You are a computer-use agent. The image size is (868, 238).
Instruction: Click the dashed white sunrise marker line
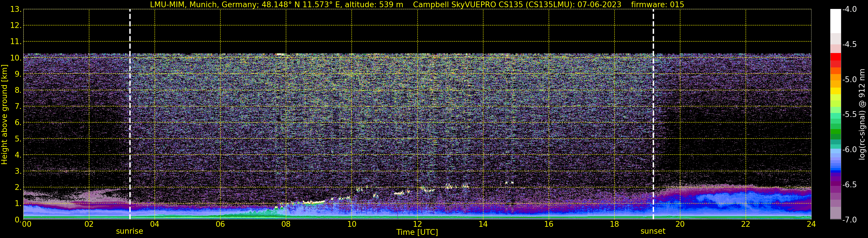coord(130,115)
